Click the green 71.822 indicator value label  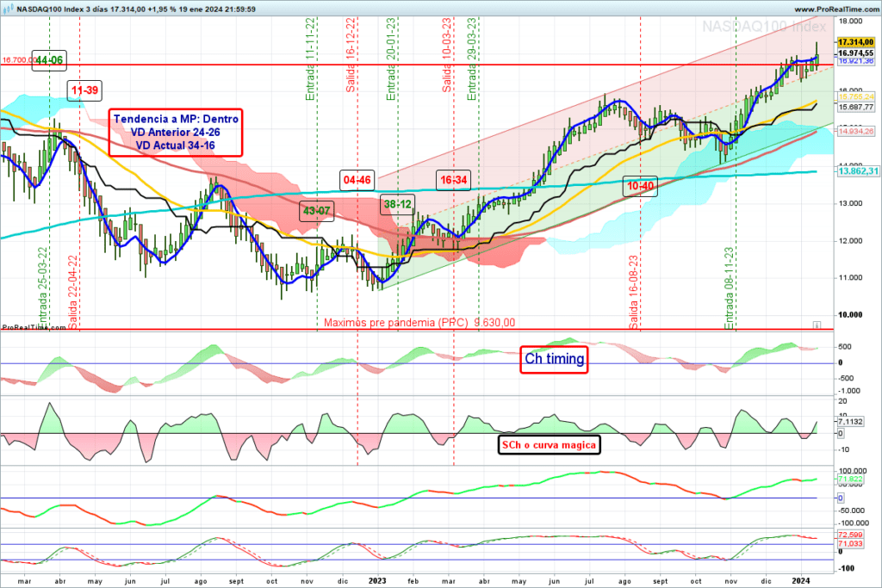tap(850, 480)
